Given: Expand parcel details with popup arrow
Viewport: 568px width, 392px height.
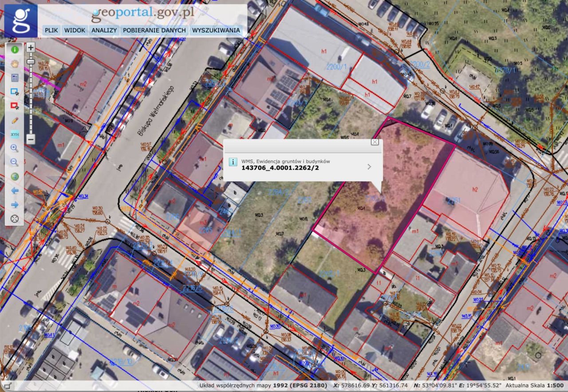Looking at the screenshot, I should (x=369, y=167).
